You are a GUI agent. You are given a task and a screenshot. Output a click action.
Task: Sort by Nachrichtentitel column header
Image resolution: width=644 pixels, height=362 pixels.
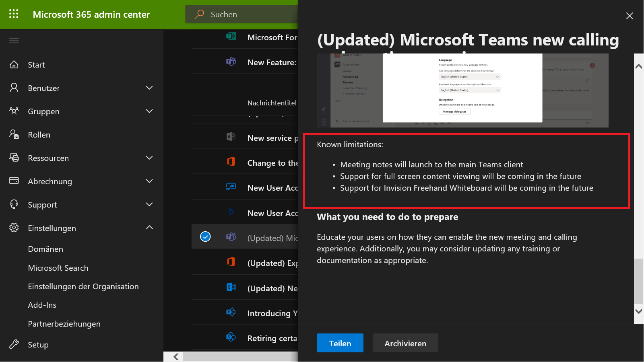click(x=272, y=103)
